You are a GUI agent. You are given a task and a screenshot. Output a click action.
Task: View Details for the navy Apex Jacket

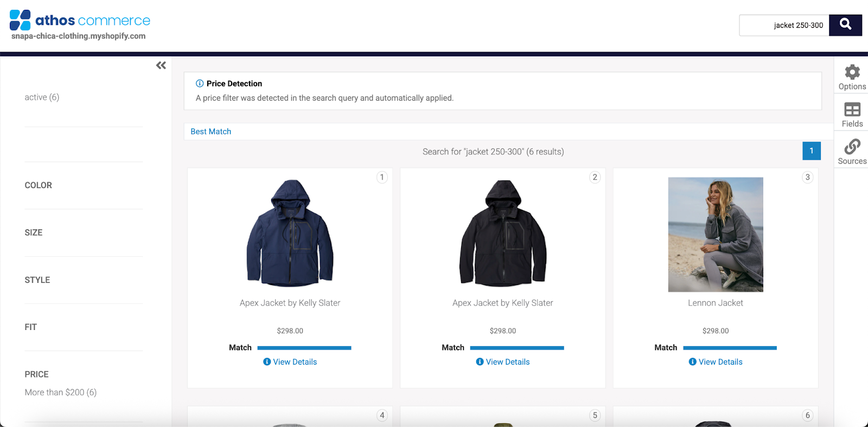(290, 362)
